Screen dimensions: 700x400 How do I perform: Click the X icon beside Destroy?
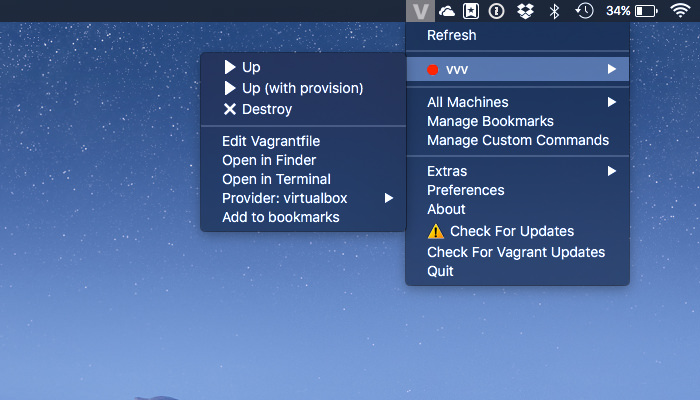[x=229, y=109]
